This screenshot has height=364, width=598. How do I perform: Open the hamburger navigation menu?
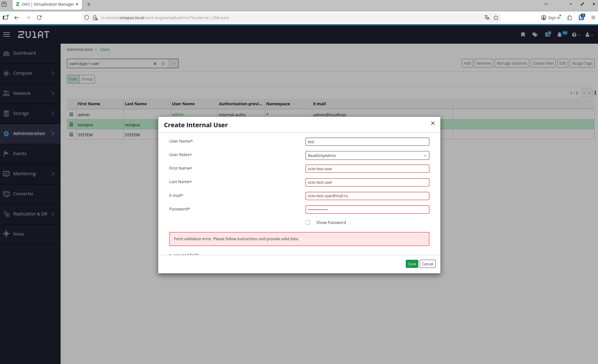pyautogui.click(x=7, y=35)
